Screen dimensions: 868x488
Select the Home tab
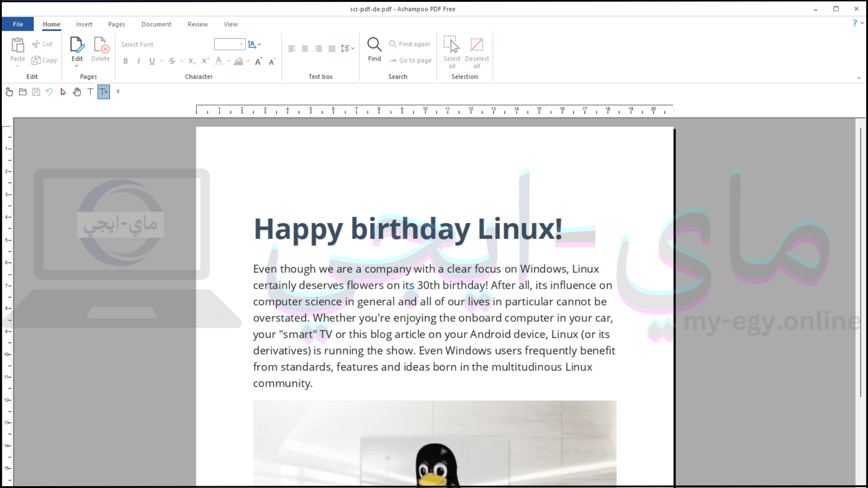click(x=52, y=24)
